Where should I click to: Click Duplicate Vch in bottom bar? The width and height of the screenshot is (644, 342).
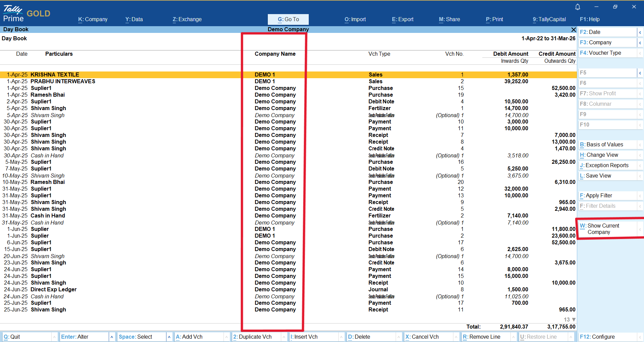coord(252,337)
